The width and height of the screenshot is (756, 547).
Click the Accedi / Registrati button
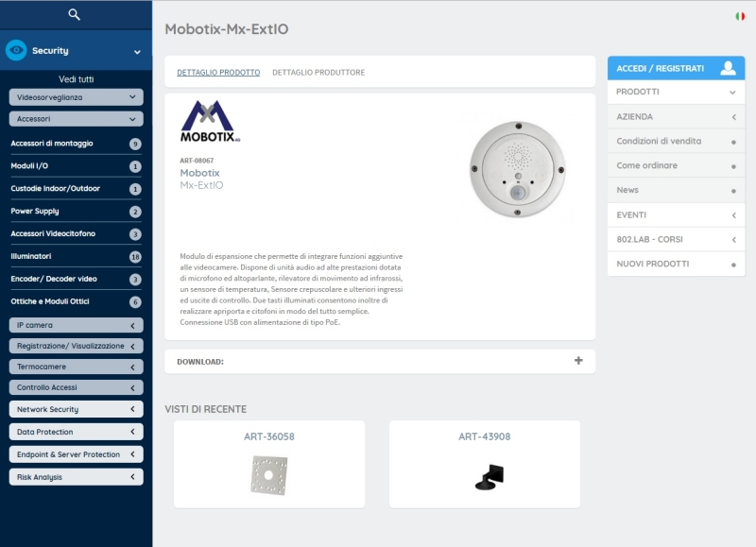(x=676, y=68)
